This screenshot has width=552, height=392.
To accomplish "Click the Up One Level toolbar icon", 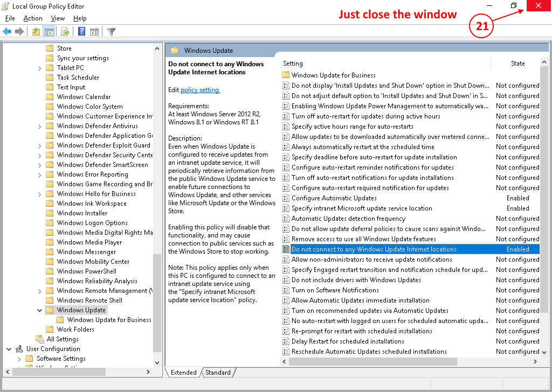I will pos(36,32).
